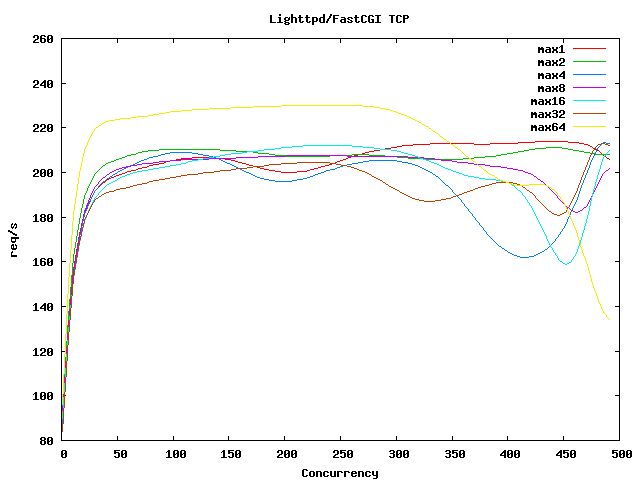Click the cyan max16 legend line sample
This screenshot has height=480, width=640.
pos(589,100)
